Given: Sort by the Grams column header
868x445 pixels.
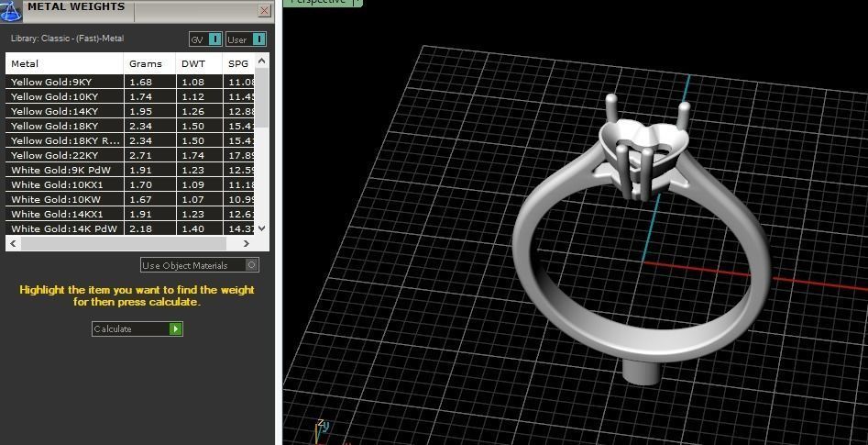Looking at the screenshot, I should tap(149, 63).
